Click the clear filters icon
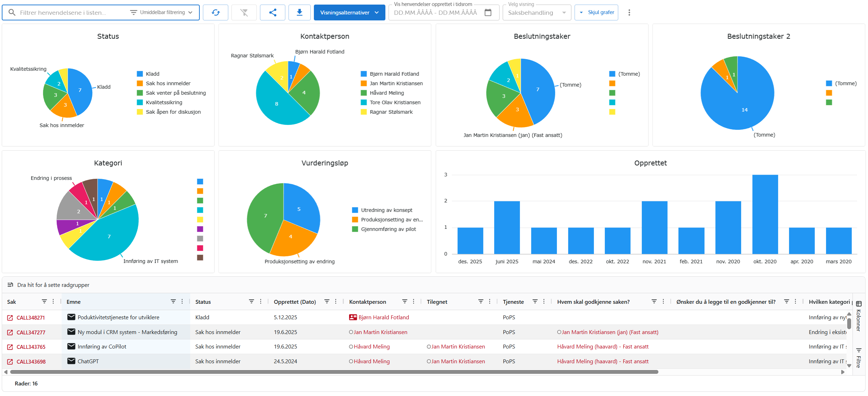This screenshot has height=396, width=868. pos(244,13)
